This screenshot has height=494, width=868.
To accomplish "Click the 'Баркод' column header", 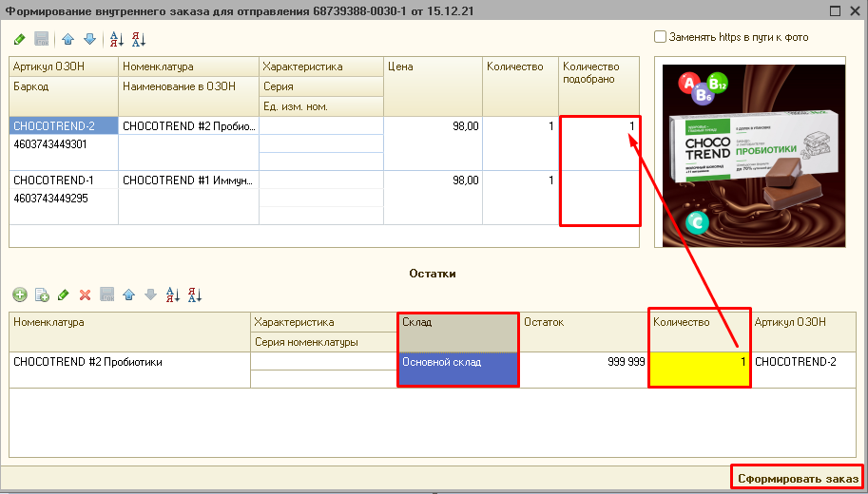I will point(64,96).
